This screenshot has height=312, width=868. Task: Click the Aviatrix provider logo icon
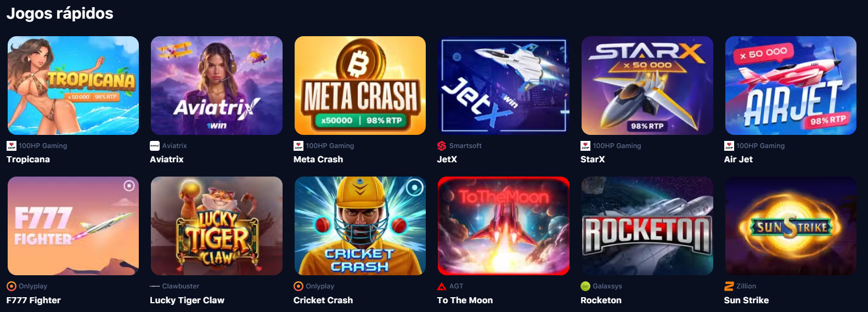(155, 146)
